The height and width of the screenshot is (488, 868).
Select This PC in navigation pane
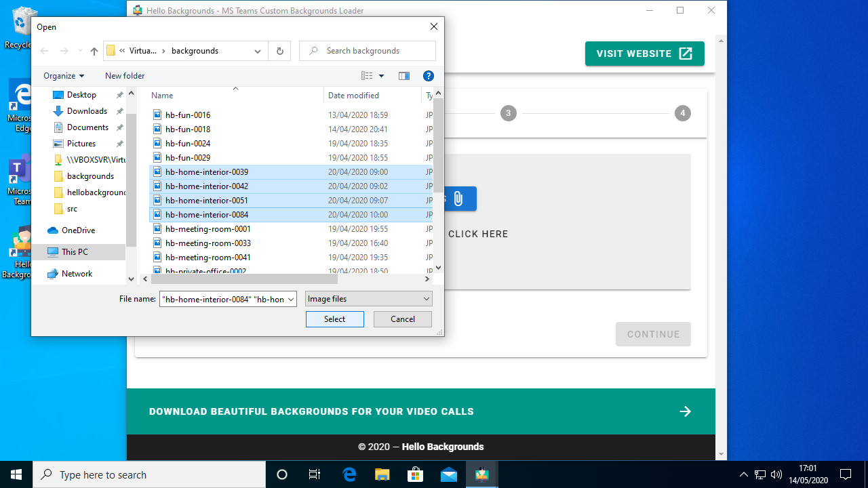click(75, 252)
